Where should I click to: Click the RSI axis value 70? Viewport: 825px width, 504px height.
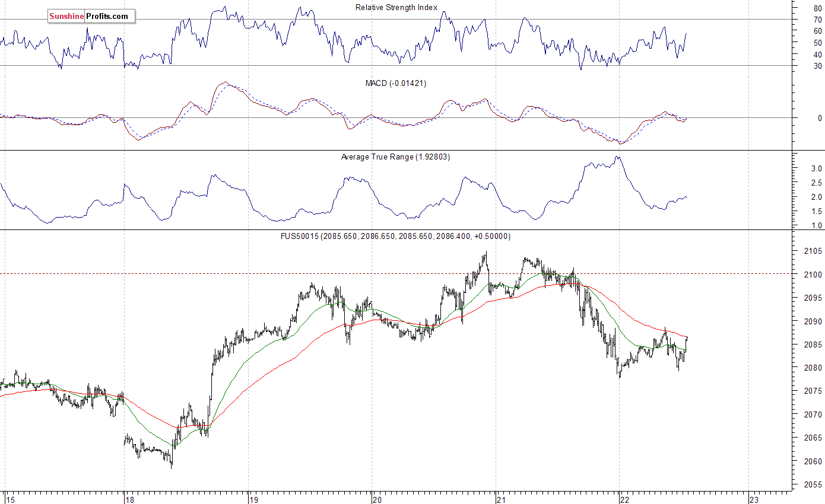818,20
